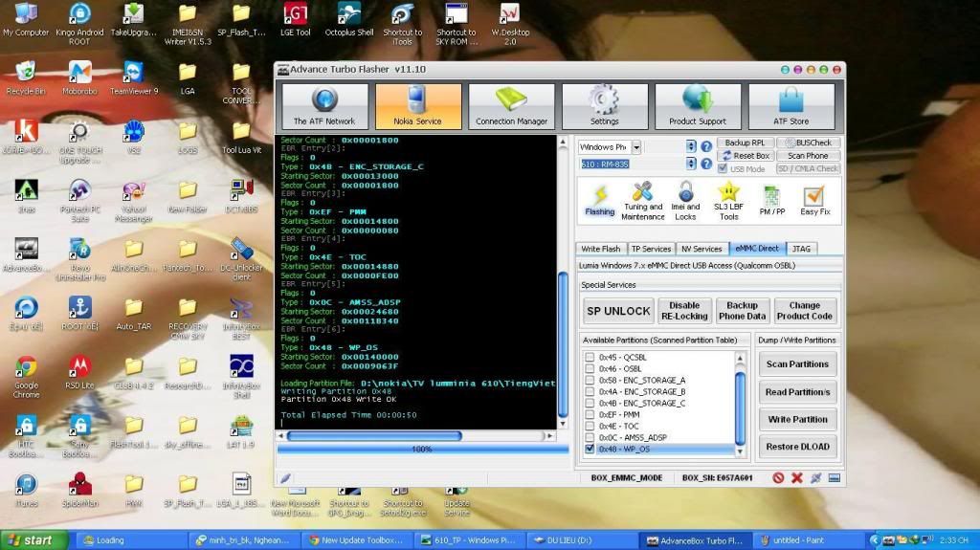Open the Windows start button

(33, 540)
